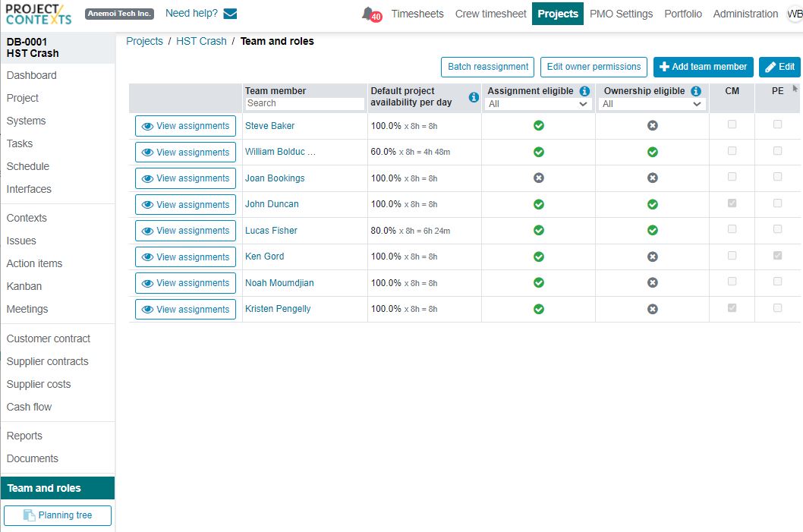The height and width of the screenshot is (532, 803).
Task: Click the Anemoi Tech Inc. badge
Action: pos(119,14)
